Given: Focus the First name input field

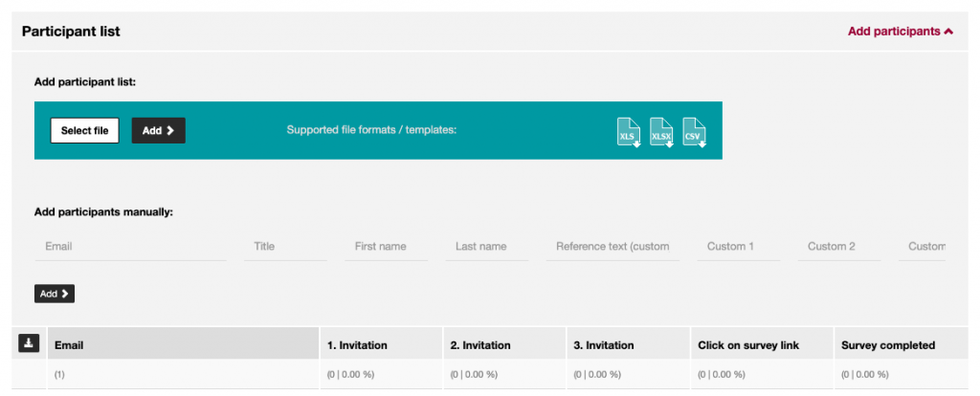Looking at the screenshot, I should pyautogui.click(x=387, y=247).
